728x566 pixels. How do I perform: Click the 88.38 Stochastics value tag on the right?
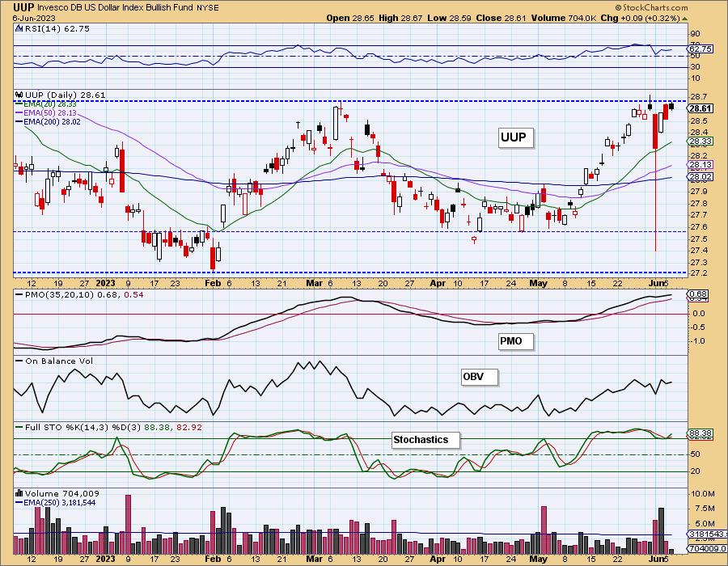pos(699,433)
